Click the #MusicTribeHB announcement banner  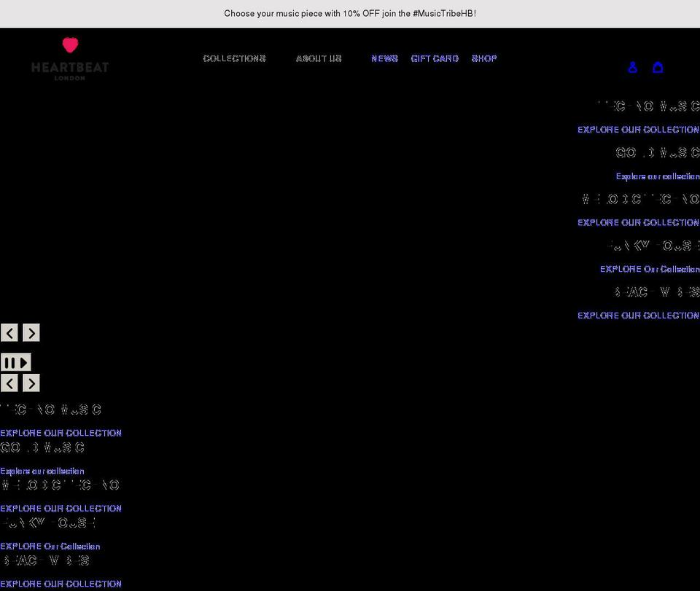click(x=350, y=13)
